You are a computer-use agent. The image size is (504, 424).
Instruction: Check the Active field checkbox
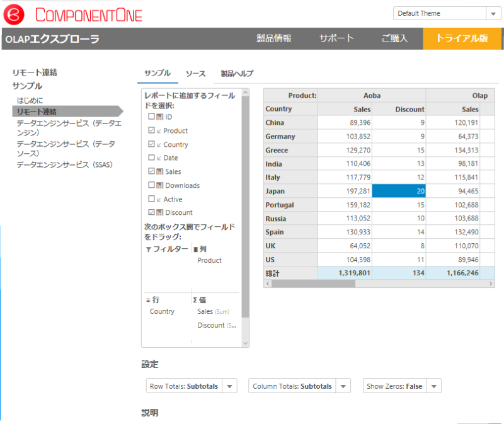tap(151, 198)
